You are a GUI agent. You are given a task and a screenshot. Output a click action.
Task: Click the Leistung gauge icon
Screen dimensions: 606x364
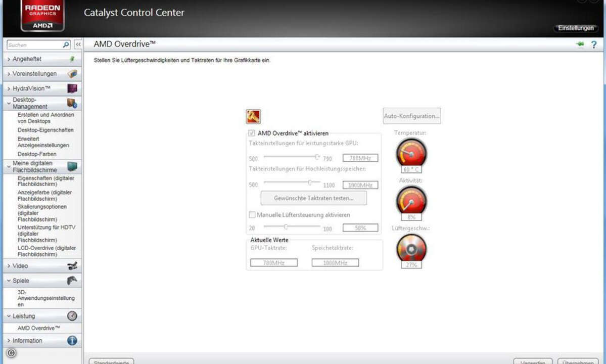pyautogui.click(x=72, y=316)
